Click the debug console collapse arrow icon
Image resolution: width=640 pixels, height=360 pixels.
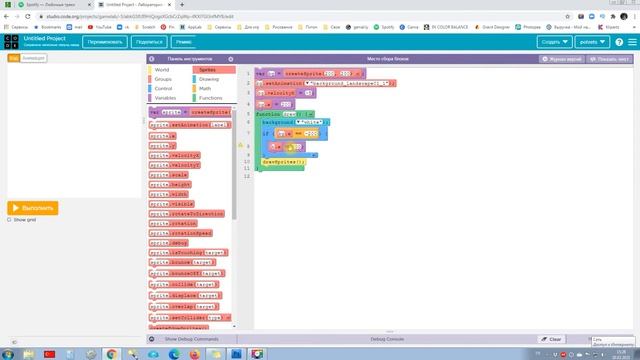point(151,339)
